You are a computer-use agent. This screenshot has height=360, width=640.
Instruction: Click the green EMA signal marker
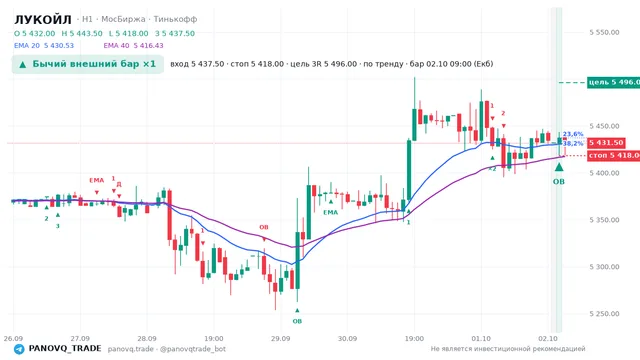click(x=331, y=212)
